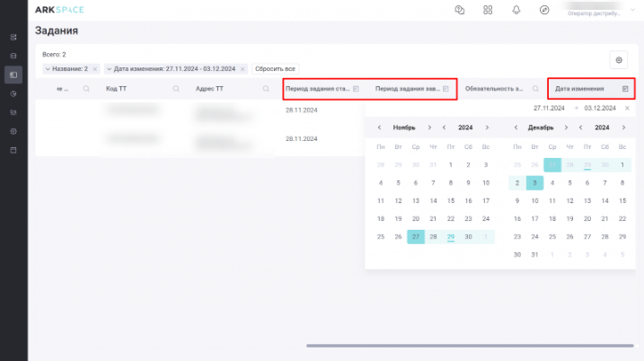The image size is (644, 361).
Task: Click the Сбросить все button
Action: (275, 68)
